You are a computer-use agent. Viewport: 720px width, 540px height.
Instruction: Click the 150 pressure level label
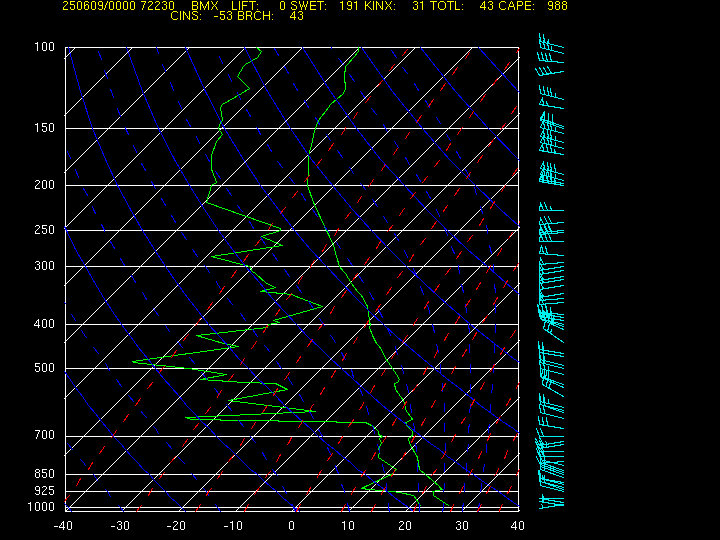coord(45,128)
